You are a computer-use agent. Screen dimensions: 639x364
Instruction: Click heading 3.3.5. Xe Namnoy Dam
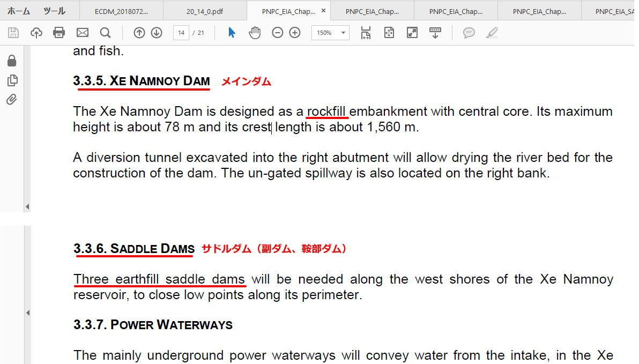(142, 81)
